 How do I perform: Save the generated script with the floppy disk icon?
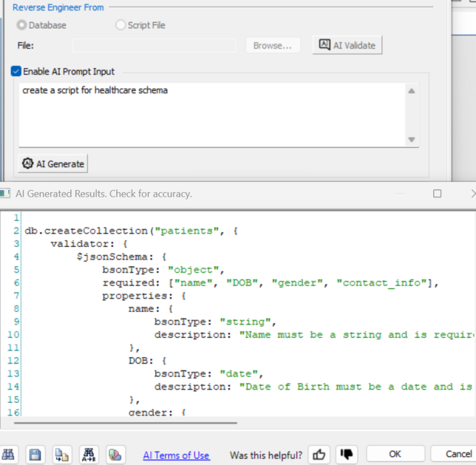(x=35, y=455)
